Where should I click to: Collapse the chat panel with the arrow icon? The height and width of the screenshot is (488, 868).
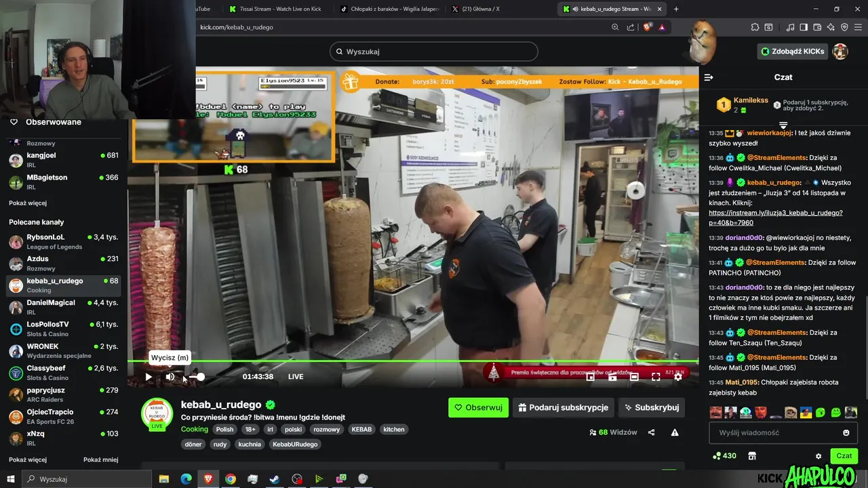tap(709, 77)
